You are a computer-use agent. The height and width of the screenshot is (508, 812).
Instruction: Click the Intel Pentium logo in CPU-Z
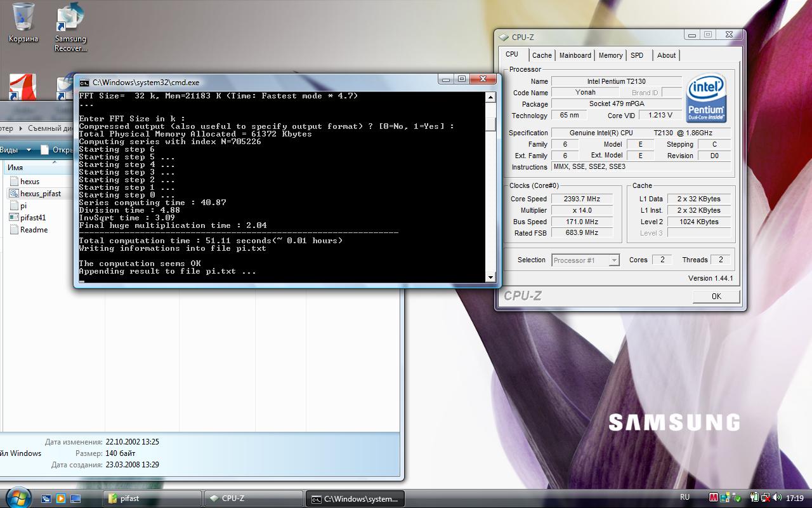tap(705, 99)
